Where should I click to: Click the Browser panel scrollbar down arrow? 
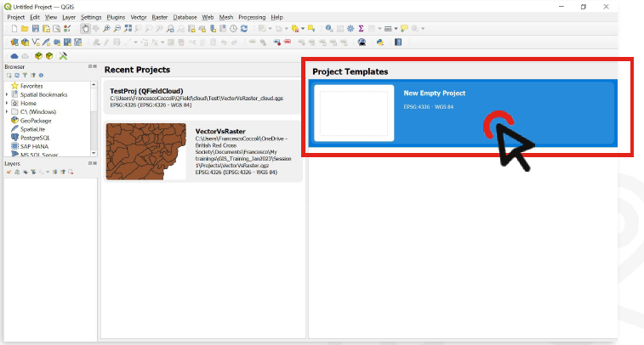pyautogui.click(x=94, y=153)
